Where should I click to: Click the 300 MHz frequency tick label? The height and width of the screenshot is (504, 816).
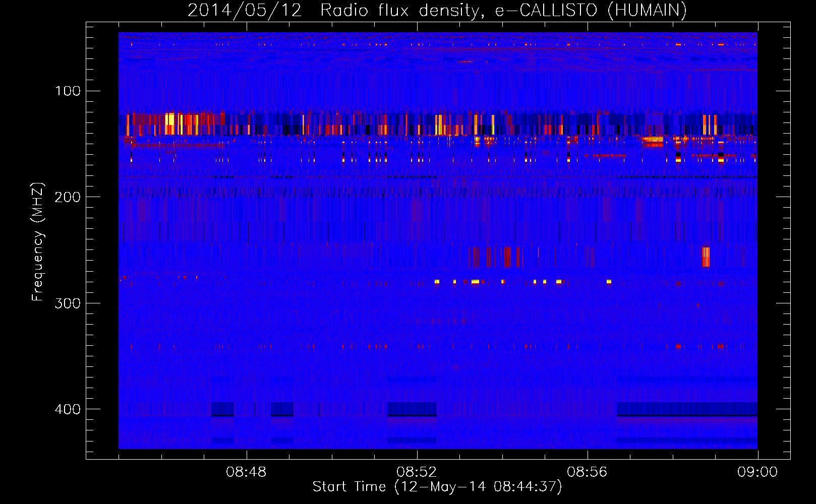(68, 303)
